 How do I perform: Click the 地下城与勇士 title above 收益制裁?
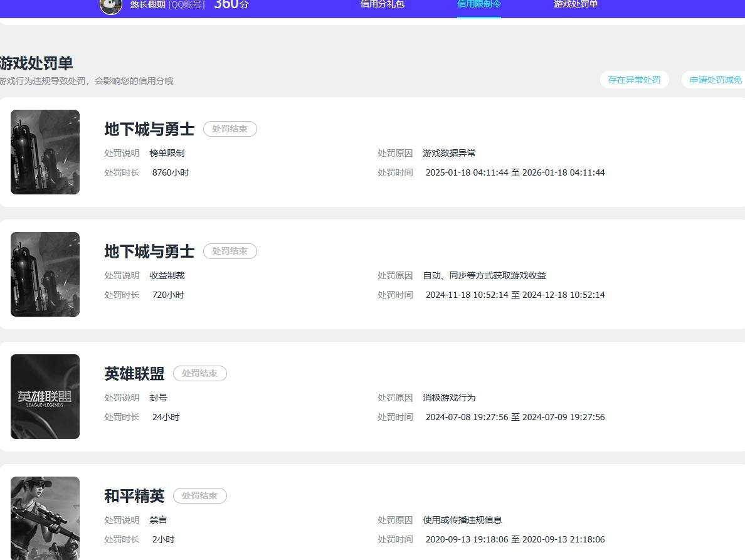pyautogui.click(x=149, y=251)
